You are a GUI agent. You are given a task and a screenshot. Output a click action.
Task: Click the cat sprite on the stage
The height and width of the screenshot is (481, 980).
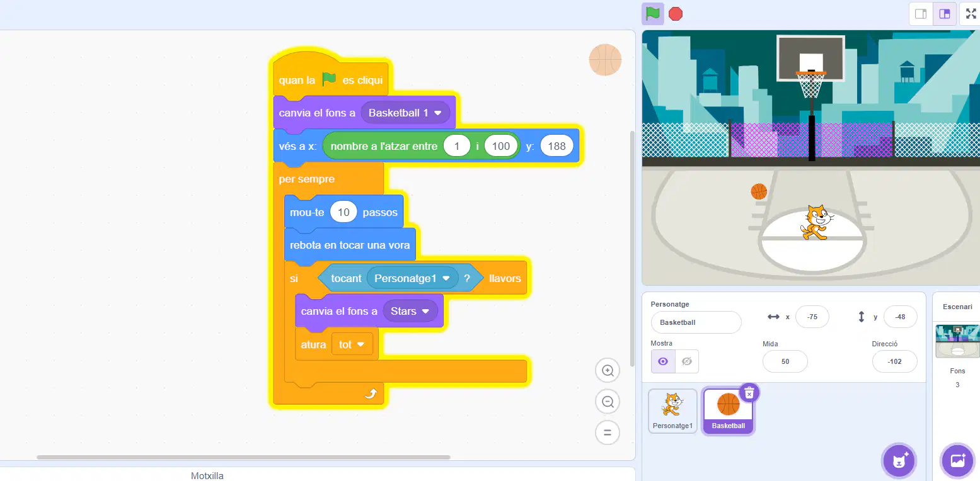pos(816,222)
